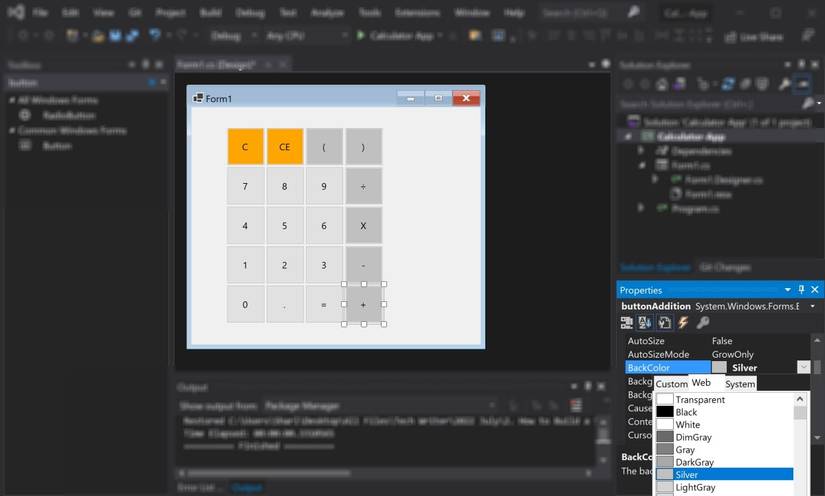Image resolution: width=825 pixels, height=496 pixels.
Task: Open Git Changes tab
Action: [725, 267]
